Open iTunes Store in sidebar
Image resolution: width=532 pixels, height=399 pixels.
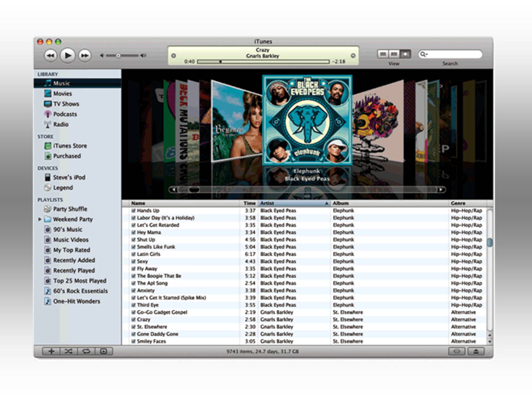pyautogui.click(x=70, y=146)
